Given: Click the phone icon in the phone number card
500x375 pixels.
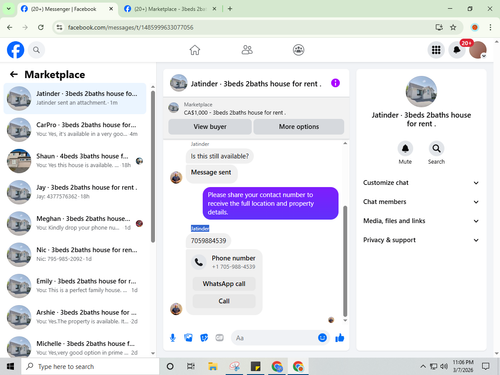Looking at the screenshot, I should [199, 262].
